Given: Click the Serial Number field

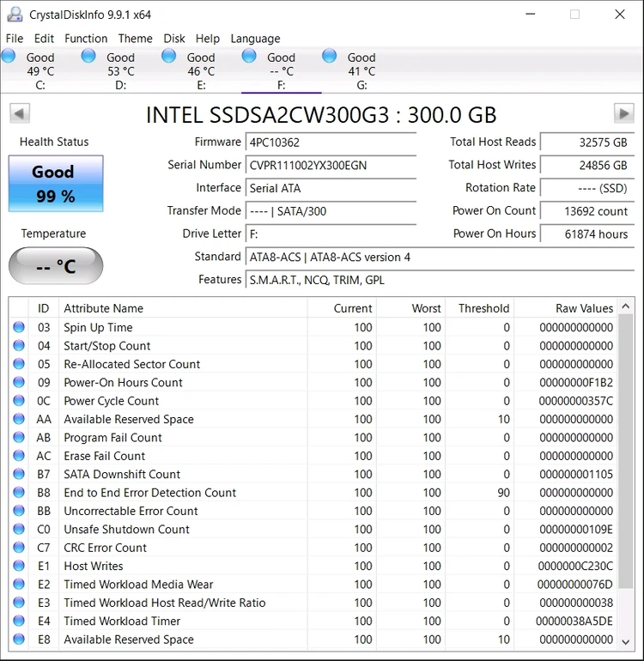Looking at the screenshot, I should [331, 165].
